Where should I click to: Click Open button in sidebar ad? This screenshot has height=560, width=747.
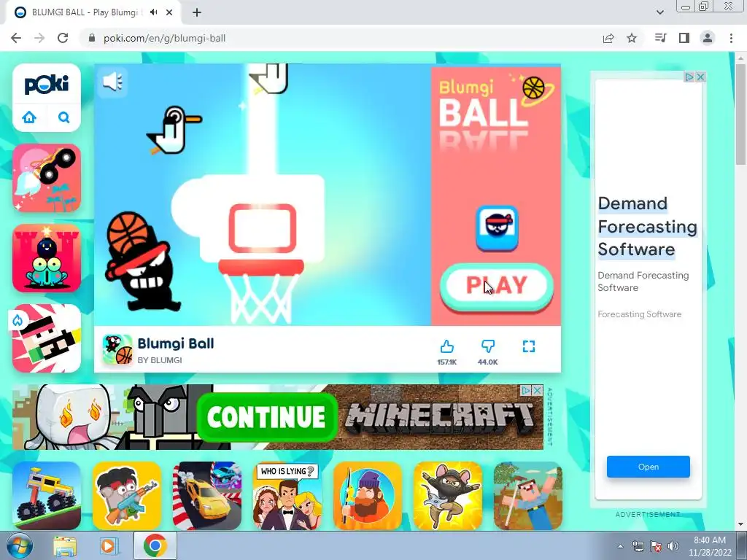pos(649,467)
